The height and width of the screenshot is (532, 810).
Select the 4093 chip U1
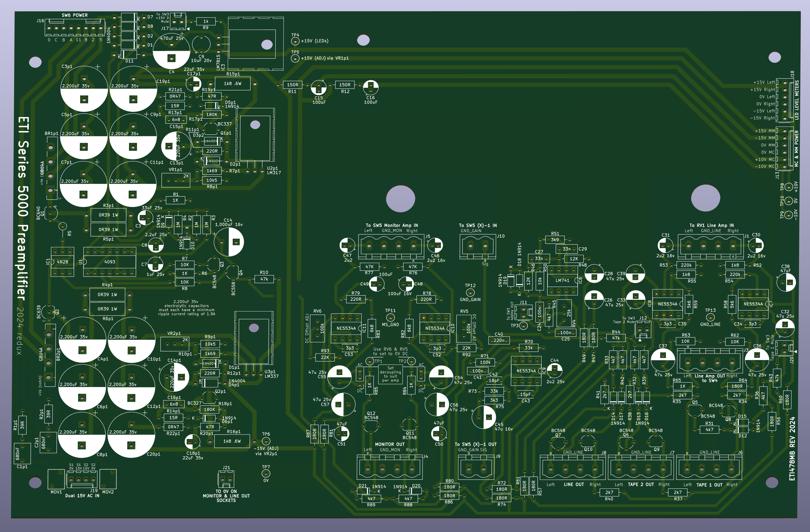tap(109, 262)
